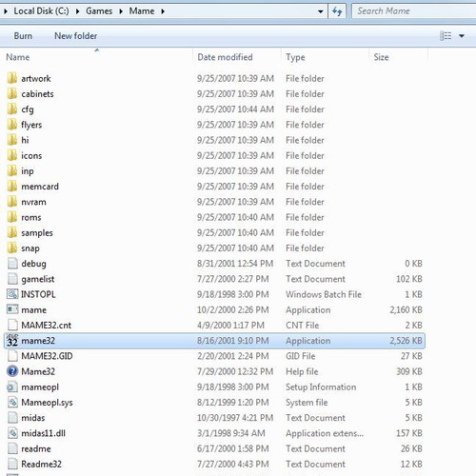476x476 pixels.
Task: Click the Setup Information type cell
Action: click(321, 387)
